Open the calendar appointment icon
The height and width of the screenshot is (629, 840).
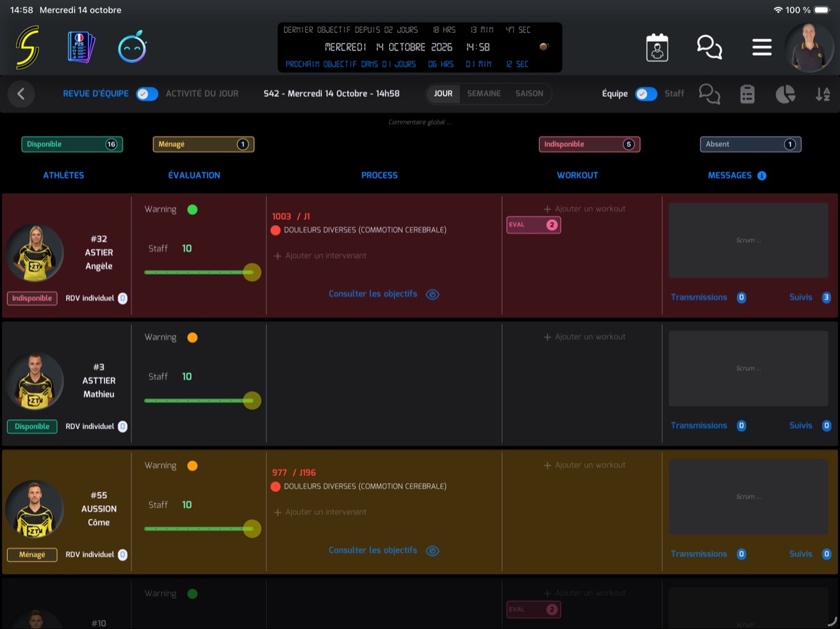click(657, 48)
